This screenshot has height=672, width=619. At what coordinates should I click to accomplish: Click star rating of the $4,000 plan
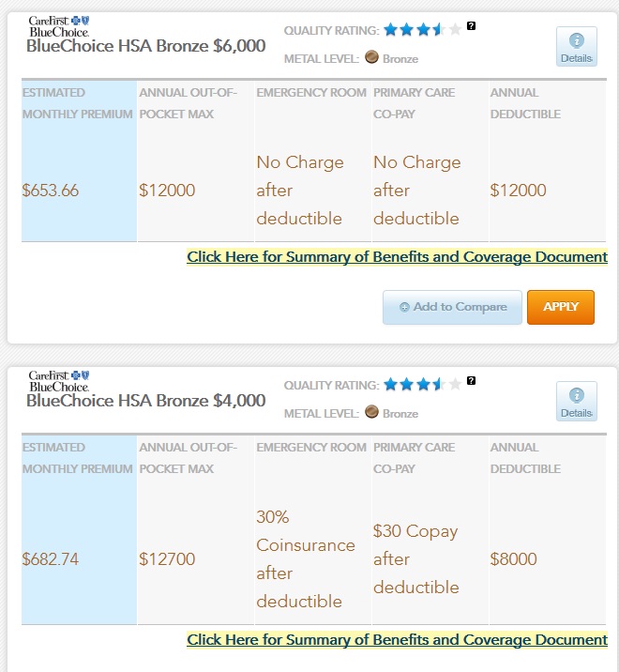pyautogui.click(x=422, y=385)
